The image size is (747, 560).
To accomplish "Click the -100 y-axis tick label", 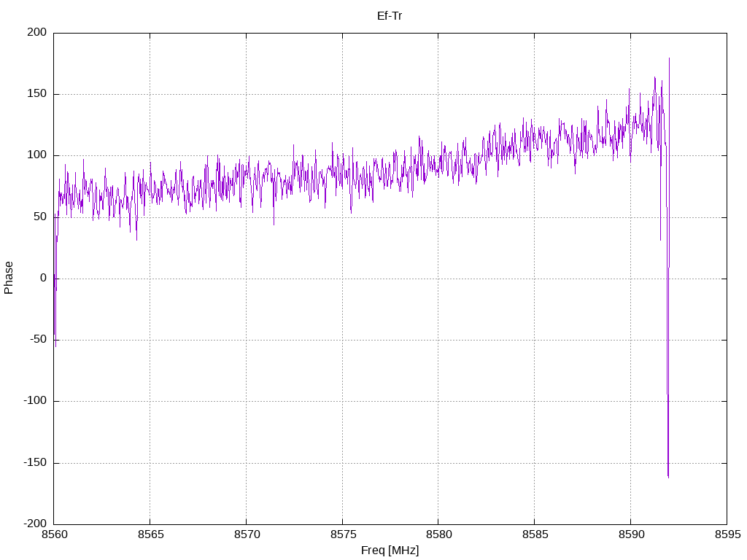I will tap(34, 401).
